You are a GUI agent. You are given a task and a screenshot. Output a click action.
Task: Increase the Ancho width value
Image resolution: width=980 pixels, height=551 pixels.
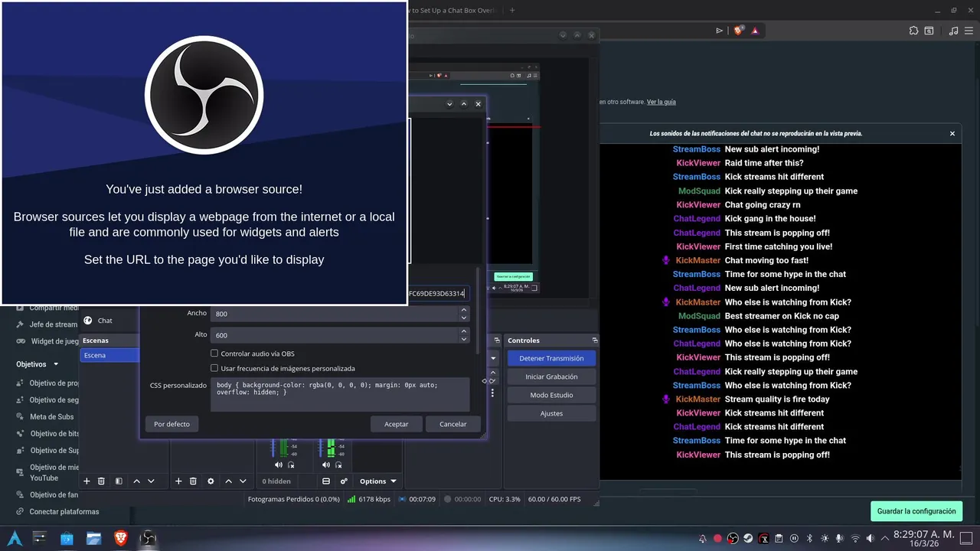coord(463,310)
